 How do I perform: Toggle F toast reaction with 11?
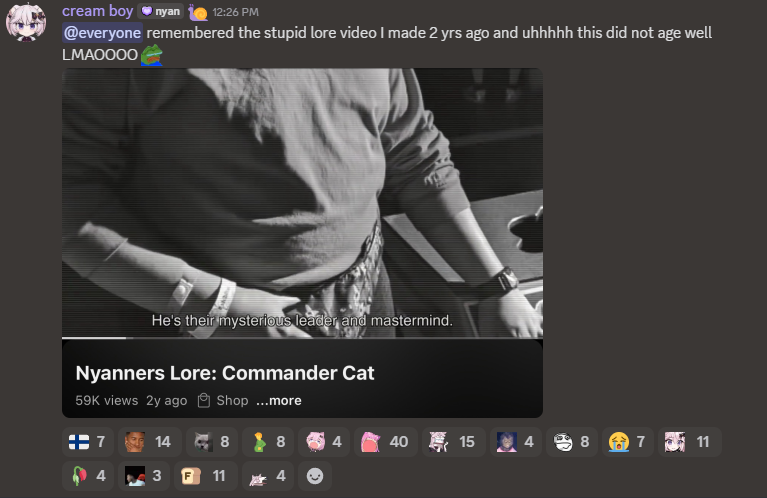pyautogui.click(x=206, y=475)
